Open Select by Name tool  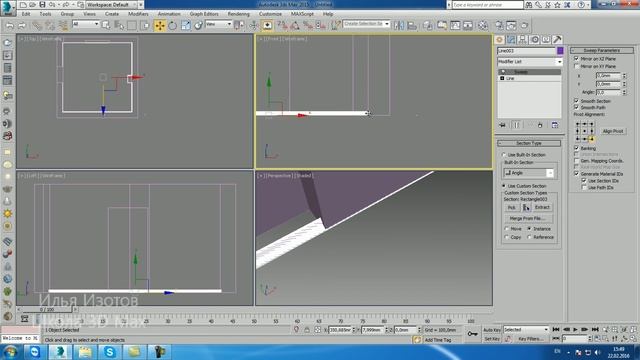[x=119, y=25]
